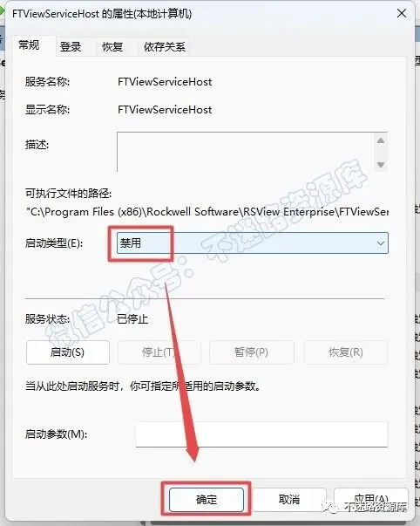This screenshot has height=526, width=420.
Task: Select the 常规 tab
Action: pyautogui.click(x=29, y=45)
